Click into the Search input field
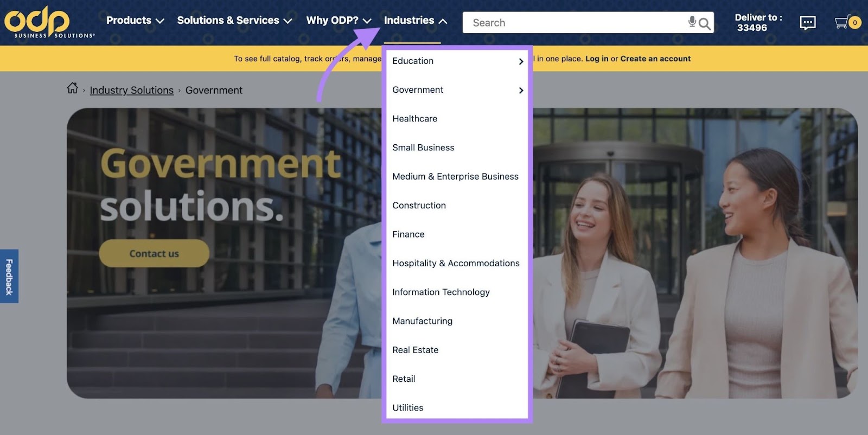 (575, 23)
